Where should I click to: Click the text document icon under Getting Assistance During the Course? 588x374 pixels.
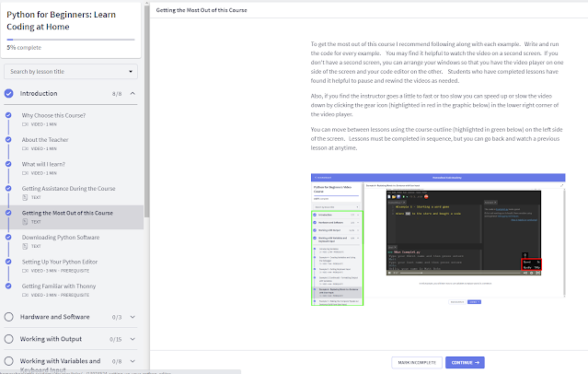(x=25, y=197)
